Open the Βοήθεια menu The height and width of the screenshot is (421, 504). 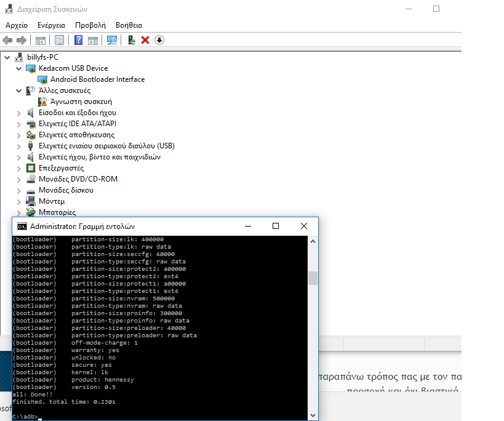(x=129, y=25)
